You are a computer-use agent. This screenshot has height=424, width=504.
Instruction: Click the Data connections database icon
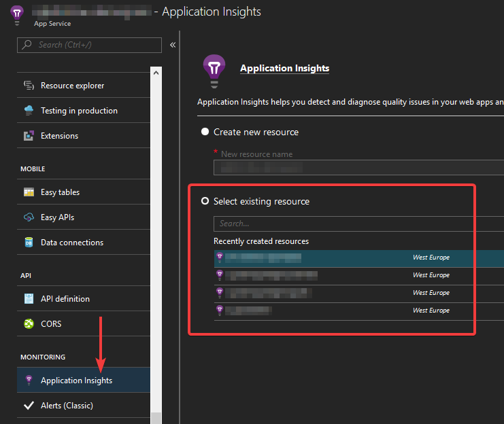pyautogui.click(x=29, y=243)
